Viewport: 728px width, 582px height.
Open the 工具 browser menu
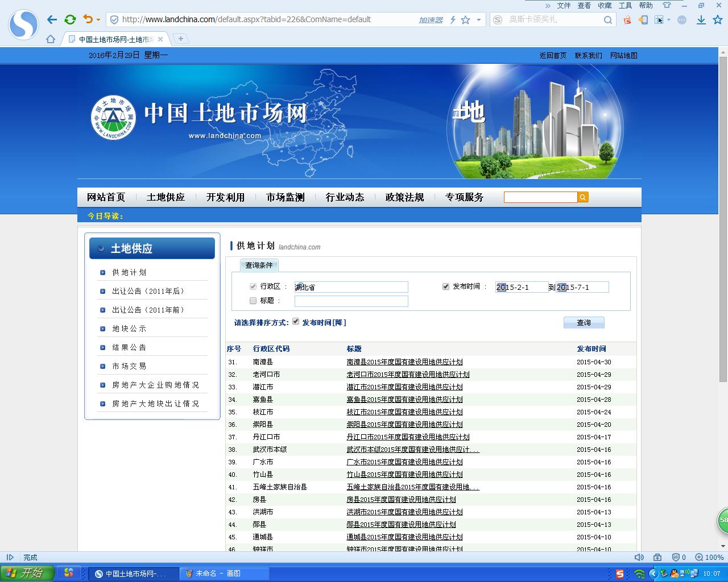pos(625,5)
